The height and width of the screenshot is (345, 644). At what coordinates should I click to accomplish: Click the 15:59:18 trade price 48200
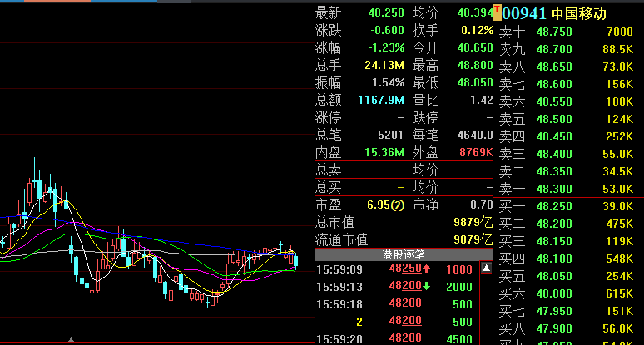tap(409, 304)
